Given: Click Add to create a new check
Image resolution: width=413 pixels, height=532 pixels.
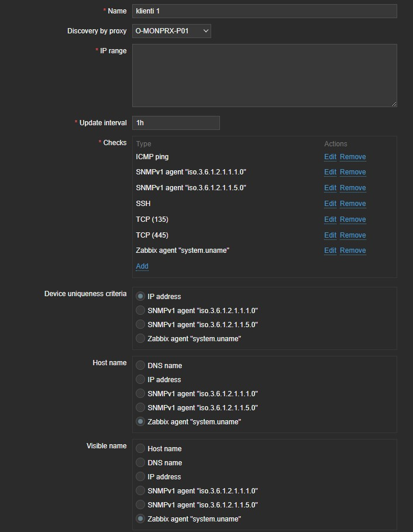Looking at the screenshot, I should [142, 266].
